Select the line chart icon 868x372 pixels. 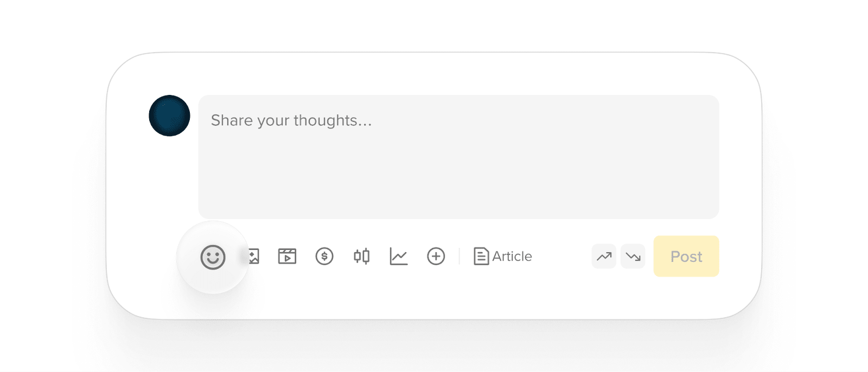click(399, 256)
